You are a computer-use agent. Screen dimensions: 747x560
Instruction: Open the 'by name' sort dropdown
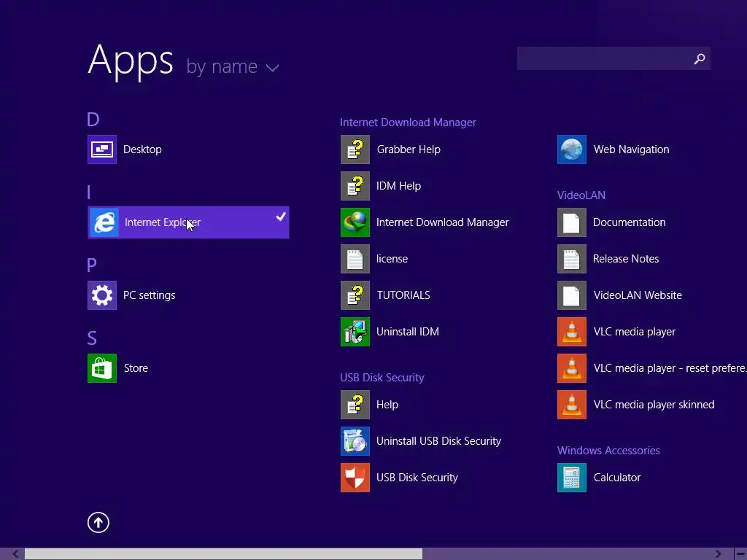pos(233,66)
